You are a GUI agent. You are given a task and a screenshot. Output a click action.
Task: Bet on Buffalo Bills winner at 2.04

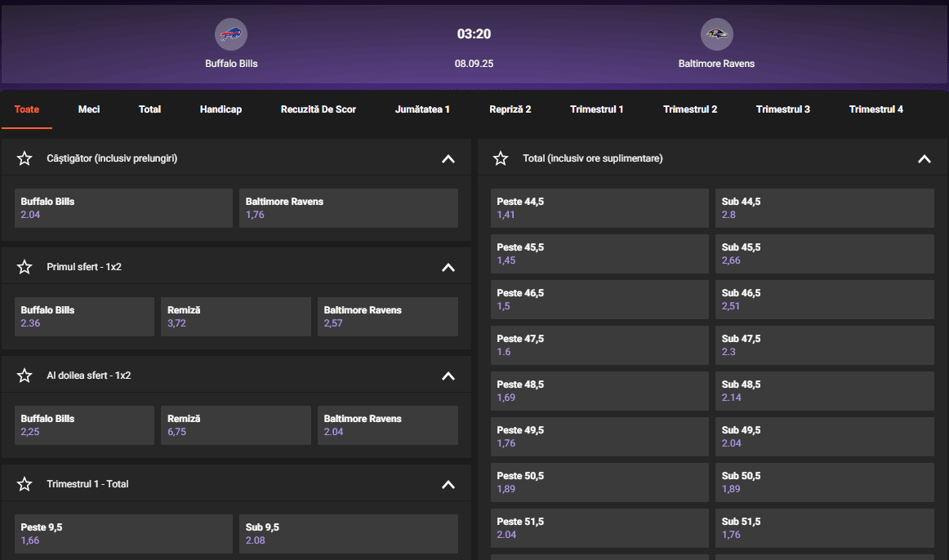123,208
